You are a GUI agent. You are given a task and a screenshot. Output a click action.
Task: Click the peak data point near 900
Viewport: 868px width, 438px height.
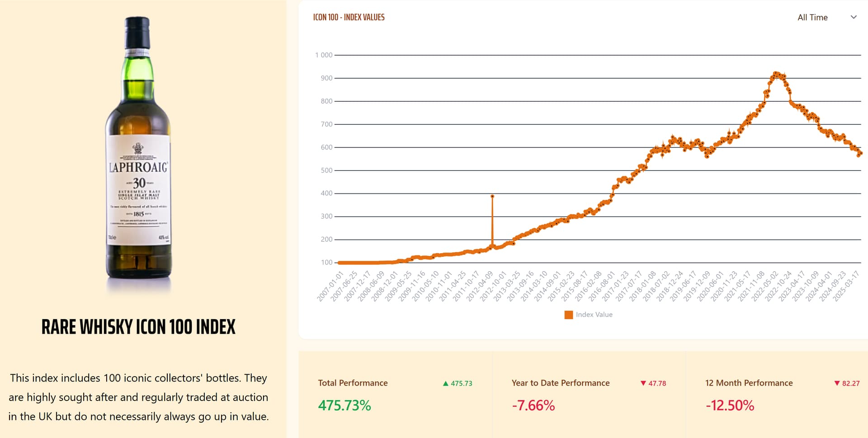coord(776,73)
